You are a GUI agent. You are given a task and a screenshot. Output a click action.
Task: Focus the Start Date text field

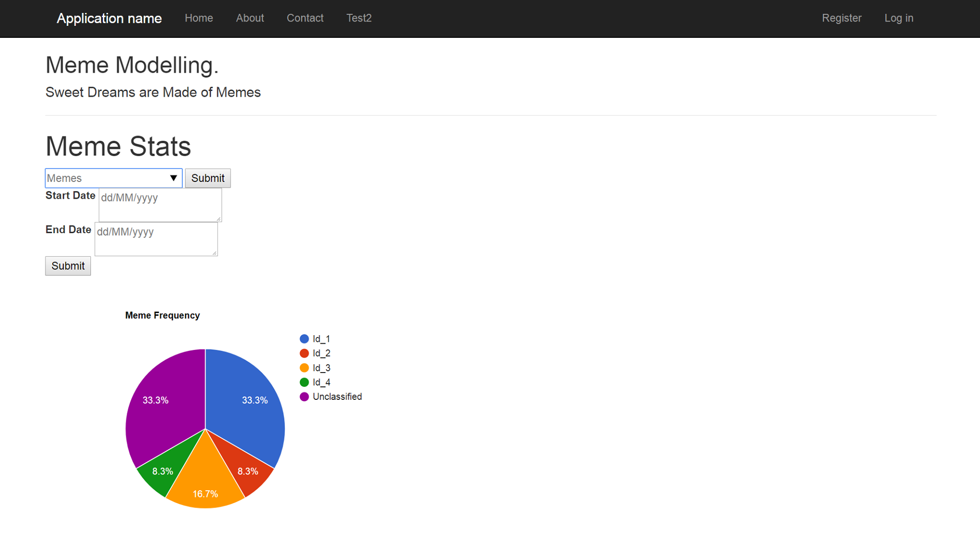[160, 204]
